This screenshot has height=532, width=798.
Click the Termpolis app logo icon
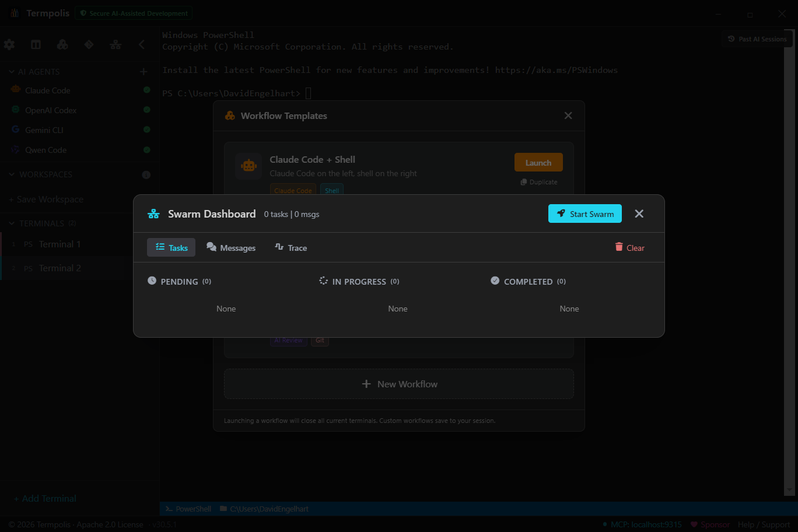[15, 13]
